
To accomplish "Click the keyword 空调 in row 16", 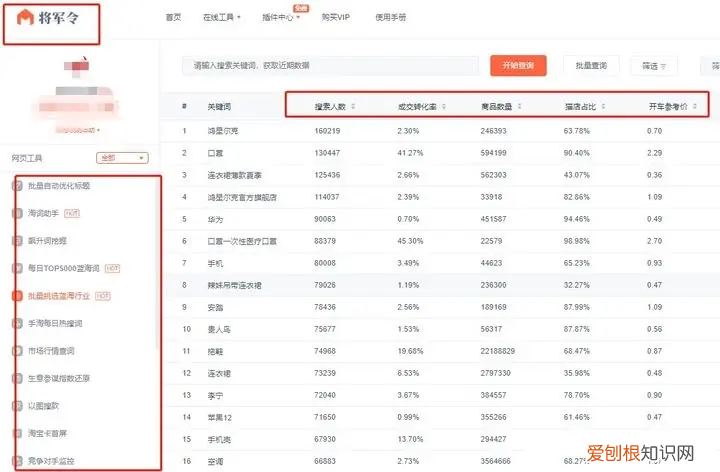I will 215,461.
